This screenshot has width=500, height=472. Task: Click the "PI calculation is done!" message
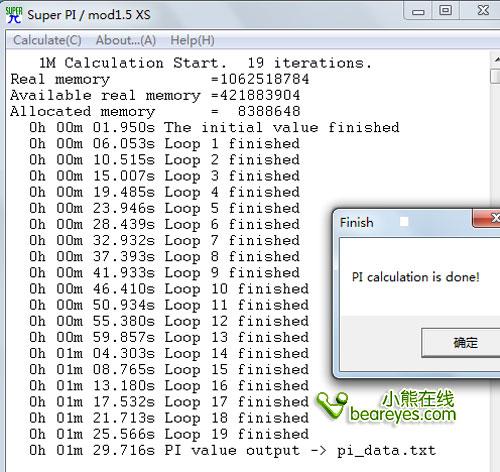416,277
